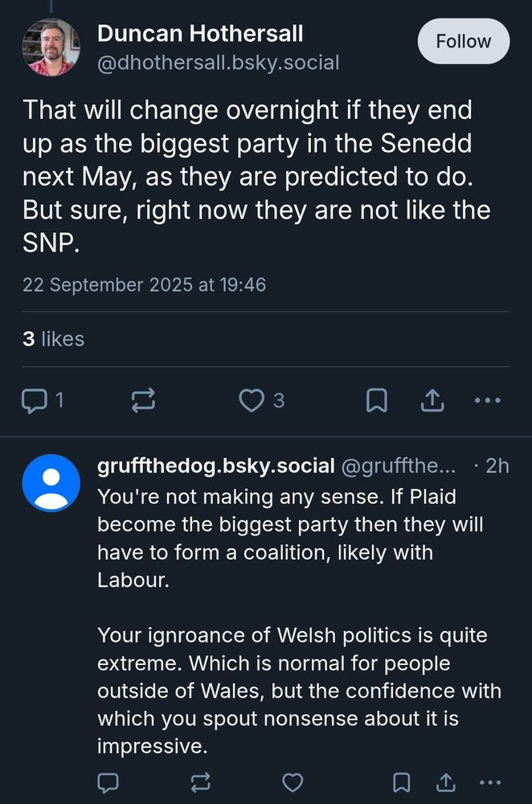Click the 2h timestamp on the reply
Viewport: 532px width, 804px height.
tap(497, 466)
